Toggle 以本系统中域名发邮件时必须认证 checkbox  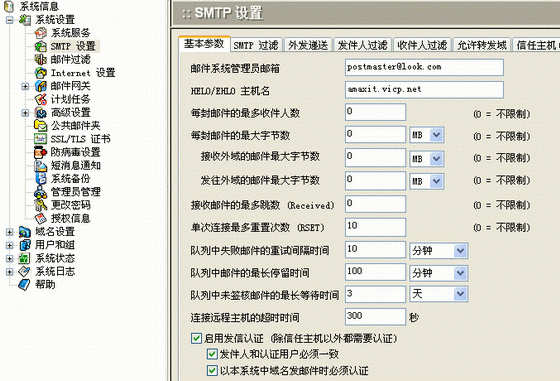tap(212, 370)
